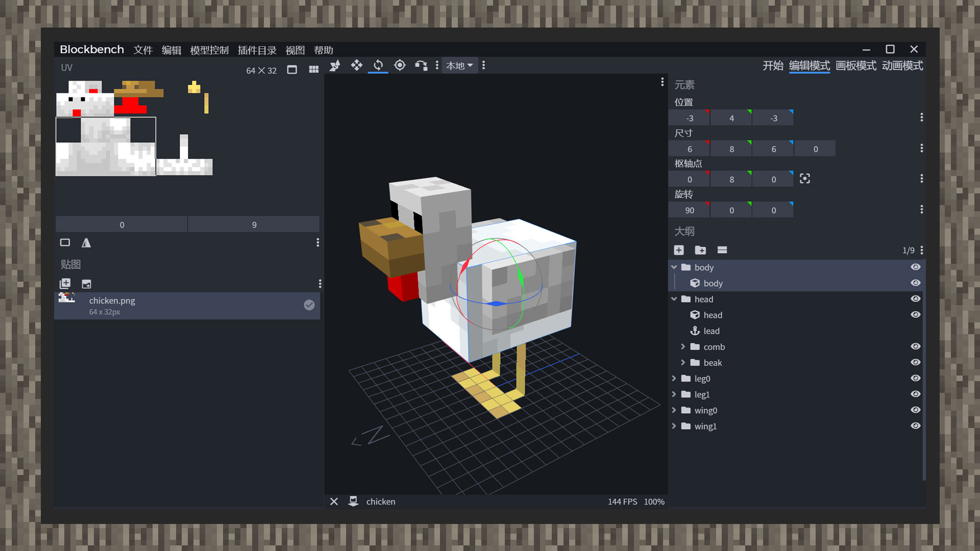The height and width of the screenshot is (551, 980).
Task: Open UV panel options menu
Action: [317, 243]
